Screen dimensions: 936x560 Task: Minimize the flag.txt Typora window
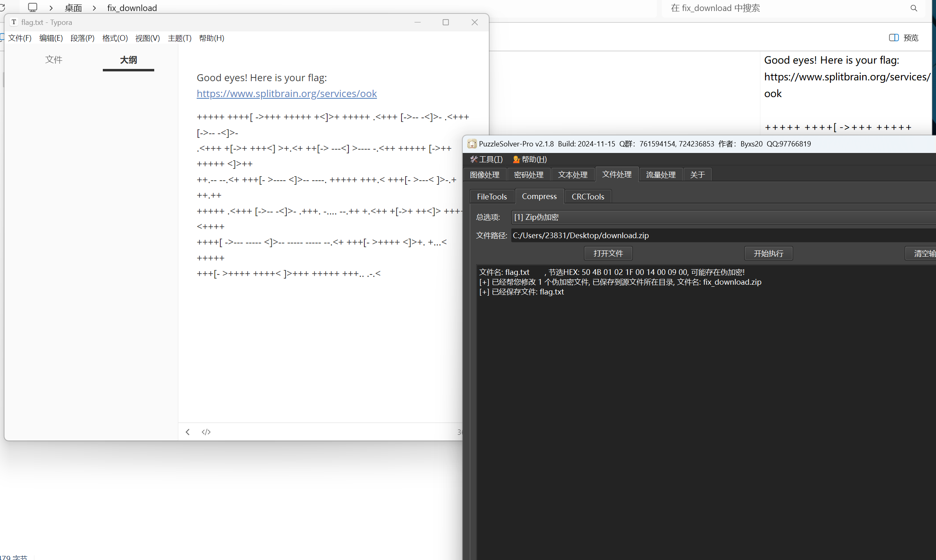click(x=417, y=22)
